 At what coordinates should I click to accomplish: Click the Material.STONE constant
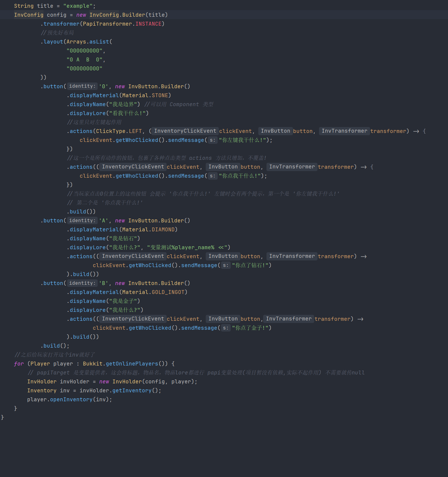coord(160,95)
